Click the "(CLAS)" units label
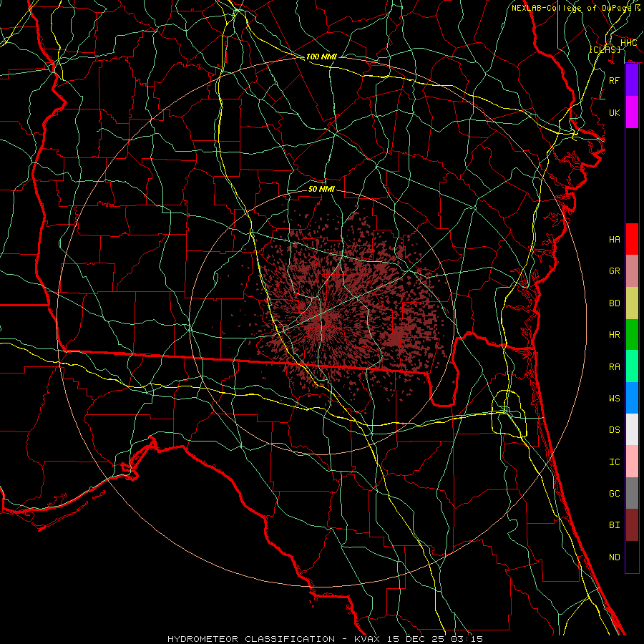644x644 pixels. [x=605, y=49]
